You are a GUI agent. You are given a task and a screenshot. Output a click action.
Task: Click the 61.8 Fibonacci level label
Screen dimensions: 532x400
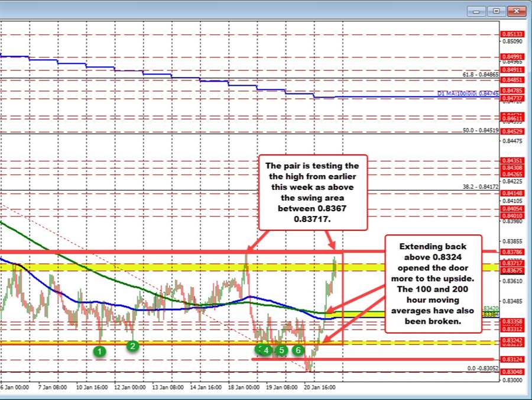tap(481, 75)
